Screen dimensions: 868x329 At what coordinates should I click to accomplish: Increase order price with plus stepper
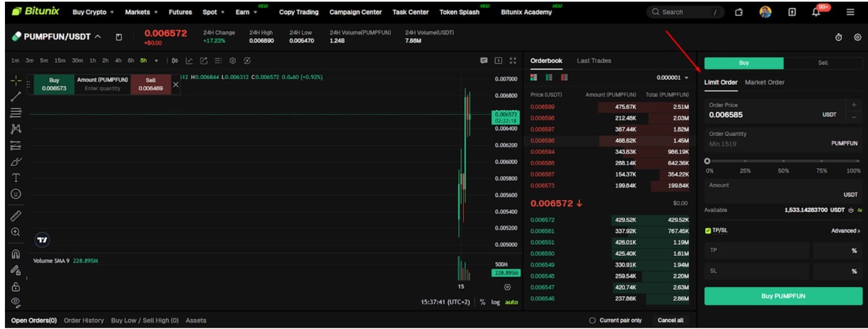(854, 104)
